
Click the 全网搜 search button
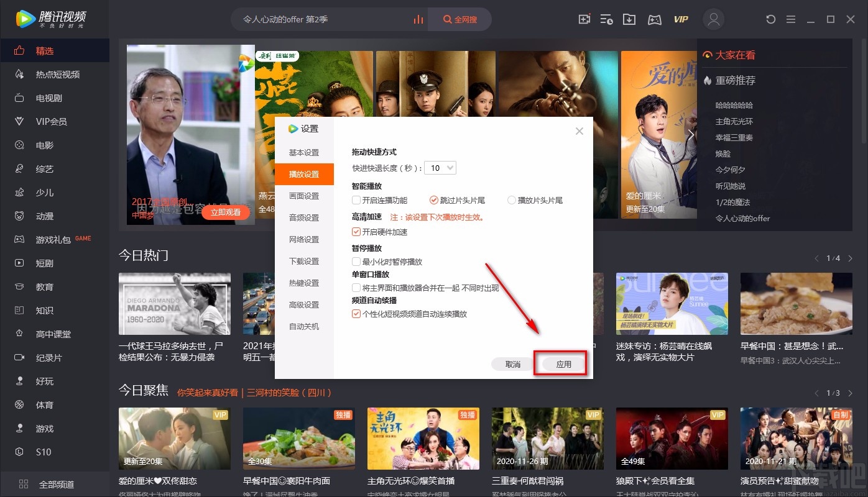coord(460,19)
